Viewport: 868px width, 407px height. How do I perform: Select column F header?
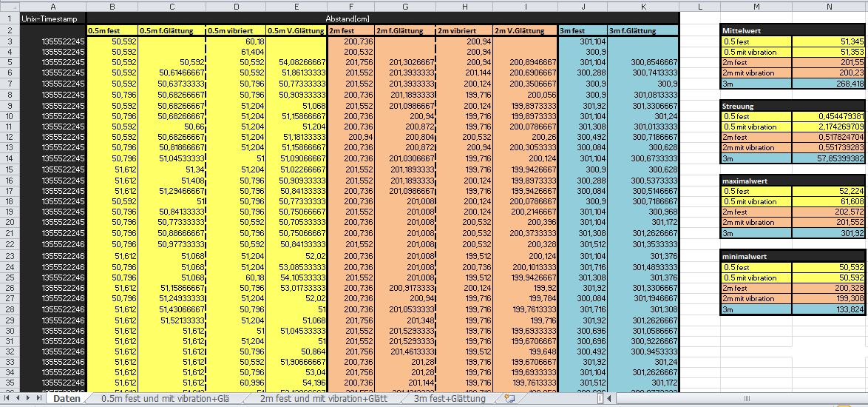(351, 6)
